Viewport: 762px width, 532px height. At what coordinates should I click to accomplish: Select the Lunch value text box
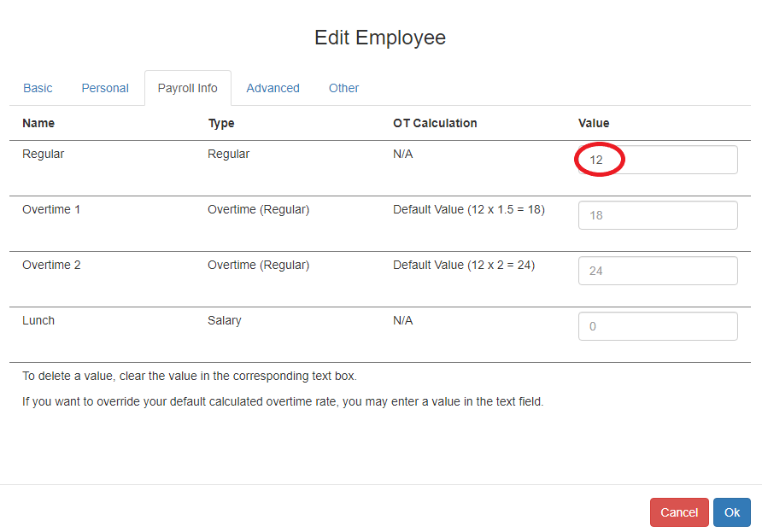[x=657, y=326]
